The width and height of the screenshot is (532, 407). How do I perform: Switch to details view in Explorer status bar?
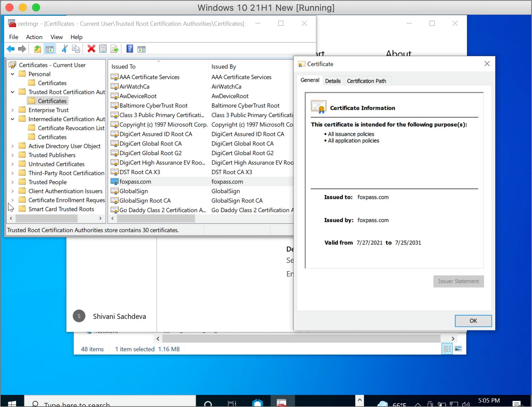[x=447, y=349]
